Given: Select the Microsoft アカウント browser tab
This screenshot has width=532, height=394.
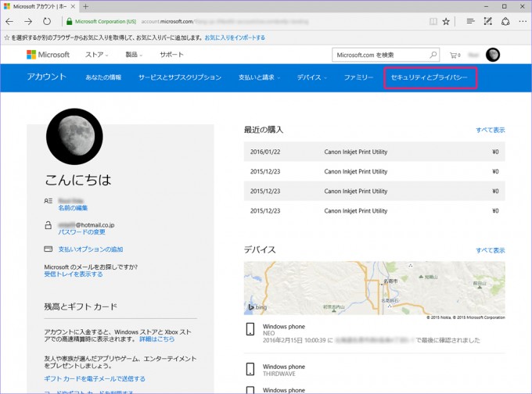Looking at the screenshot, I should (39, 6).
